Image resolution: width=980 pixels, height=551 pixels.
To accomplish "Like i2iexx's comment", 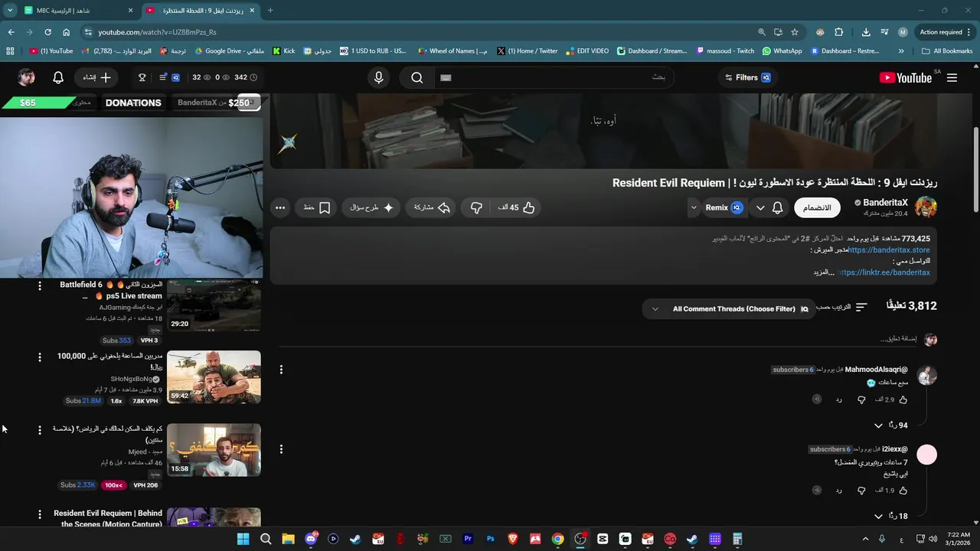I will point(903,490).
